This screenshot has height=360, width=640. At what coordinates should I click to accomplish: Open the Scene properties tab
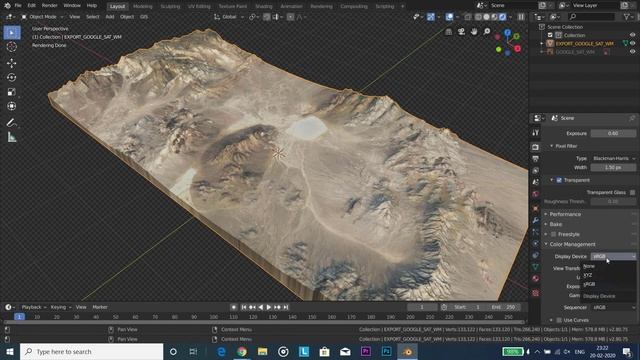(x=536, y=182)
